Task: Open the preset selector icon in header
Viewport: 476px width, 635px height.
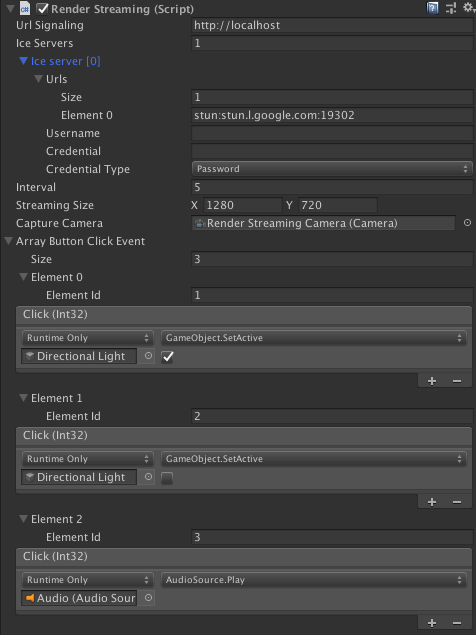Action: tap(450, 8)
